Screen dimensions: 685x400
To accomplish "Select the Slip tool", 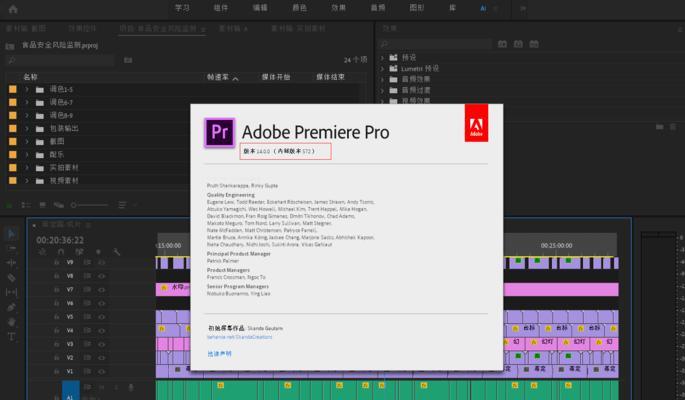I will tap(12, 292).
